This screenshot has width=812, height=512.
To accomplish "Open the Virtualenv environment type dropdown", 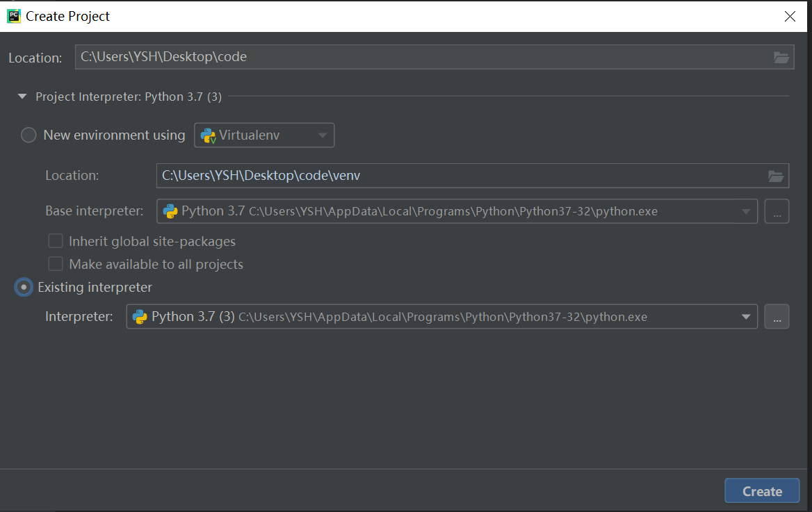I will pos(264,135).
